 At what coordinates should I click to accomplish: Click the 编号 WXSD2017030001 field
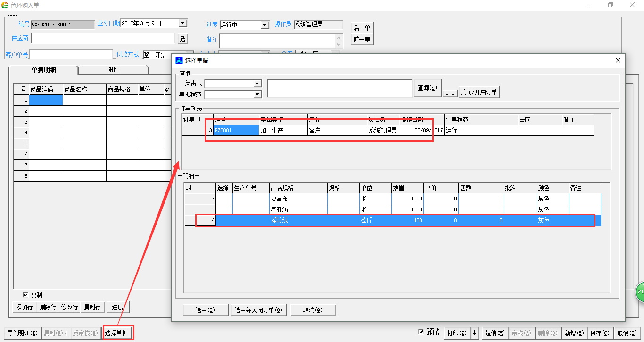coord(63,24)
